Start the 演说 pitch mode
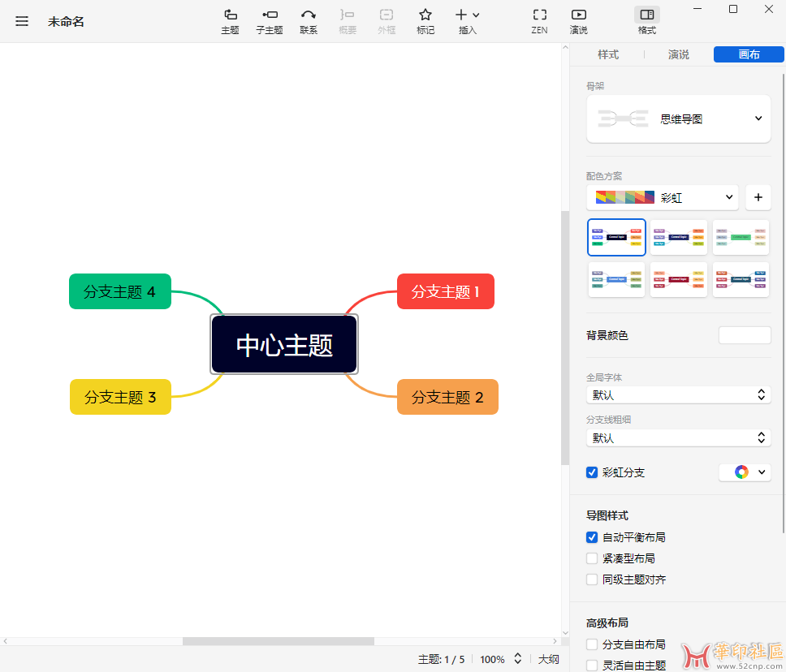This screenshot has height=672, width=786. (x=578, y=22)
